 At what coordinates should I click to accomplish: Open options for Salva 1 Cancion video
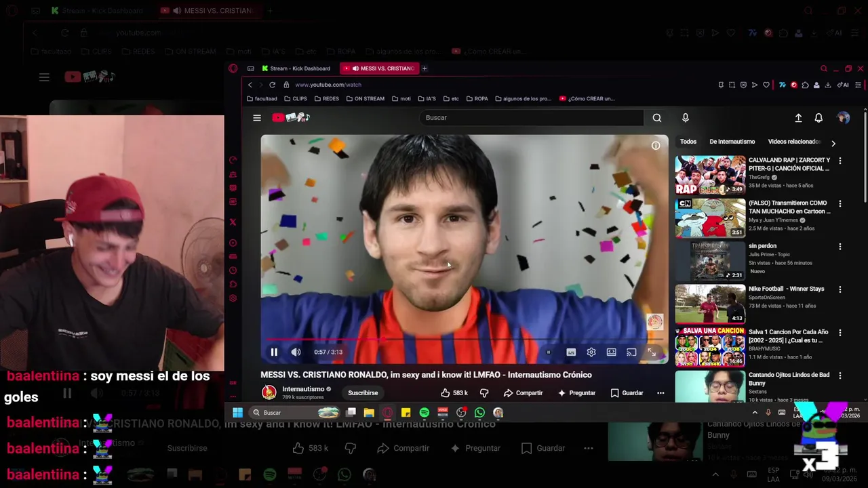coord(840,333)
